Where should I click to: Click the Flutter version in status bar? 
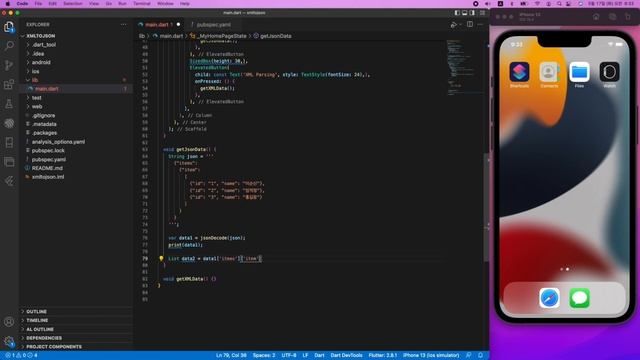[x=382, y=355]
